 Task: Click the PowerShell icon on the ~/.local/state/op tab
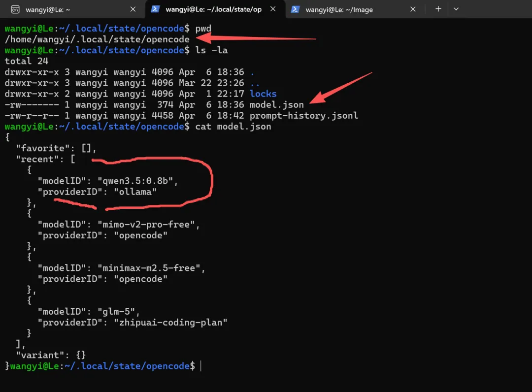click(x=155, y=9)
